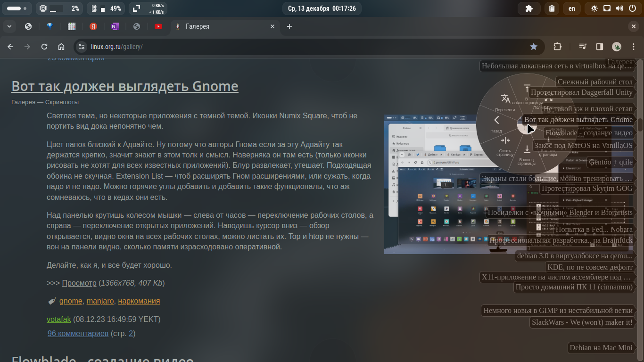Screen dimensions: 644x362
Task: Open the votafak author profile link
Action: (x=58, y=319)
